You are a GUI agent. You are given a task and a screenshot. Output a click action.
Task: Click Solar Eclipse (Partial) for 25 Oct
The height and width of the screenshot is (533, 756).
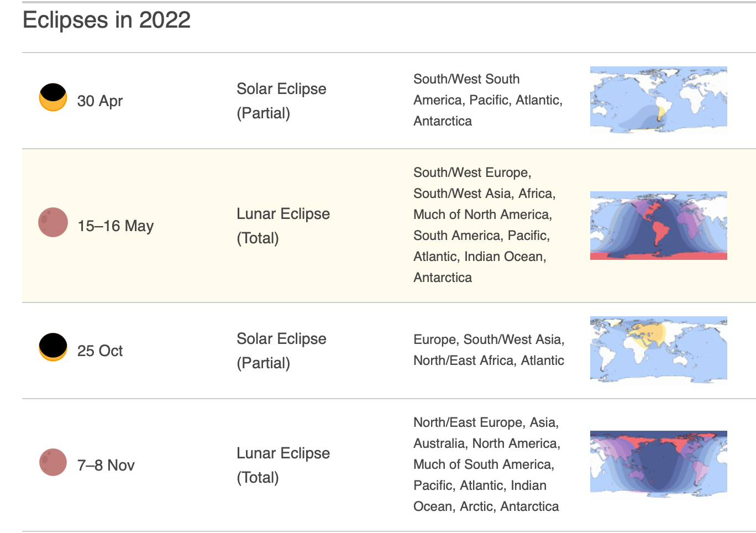coord(281,351)
